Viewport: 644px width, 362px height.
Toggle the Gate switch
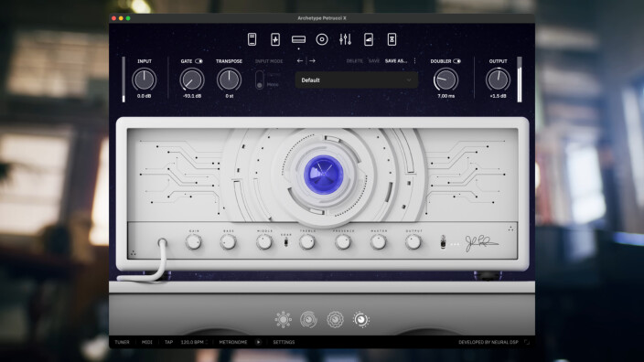click(199, 61)
